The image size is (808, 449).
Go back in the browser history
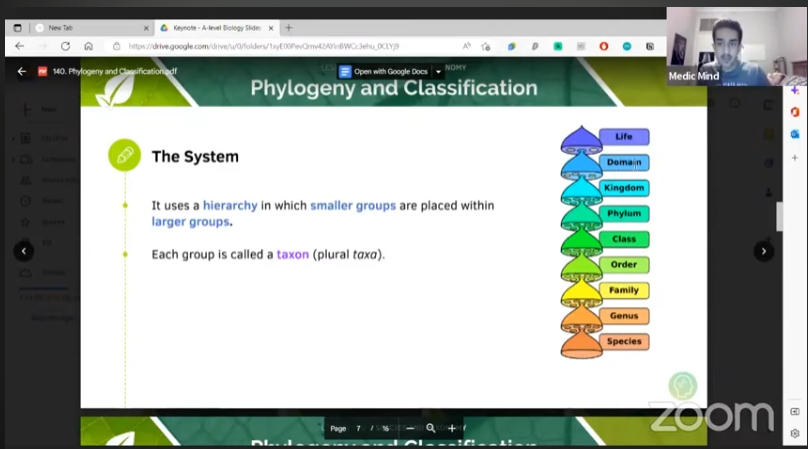(x=20, y=46)
